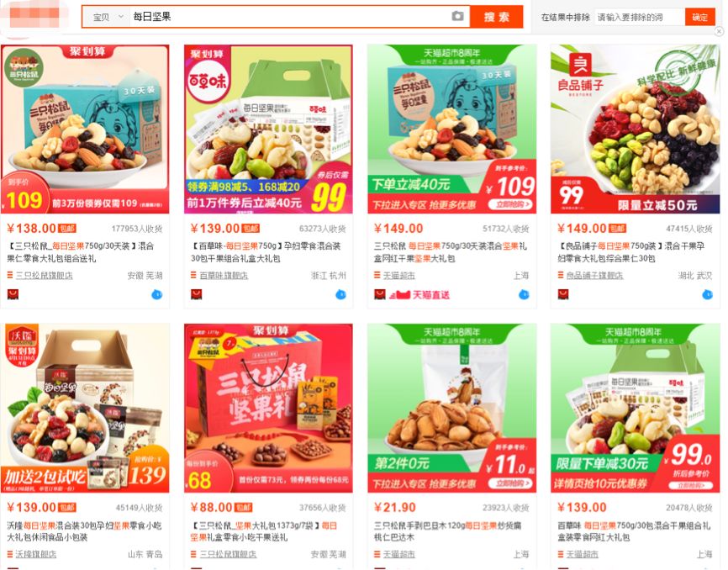Click the Tmall badge under 百草味 item

197,294
